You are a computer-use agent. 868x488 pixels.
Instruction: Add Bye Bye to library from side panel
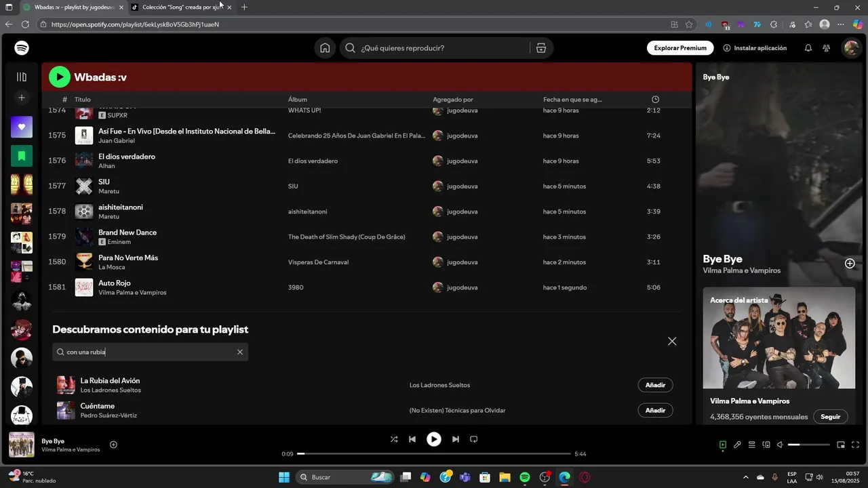click(x=850, y=264)
